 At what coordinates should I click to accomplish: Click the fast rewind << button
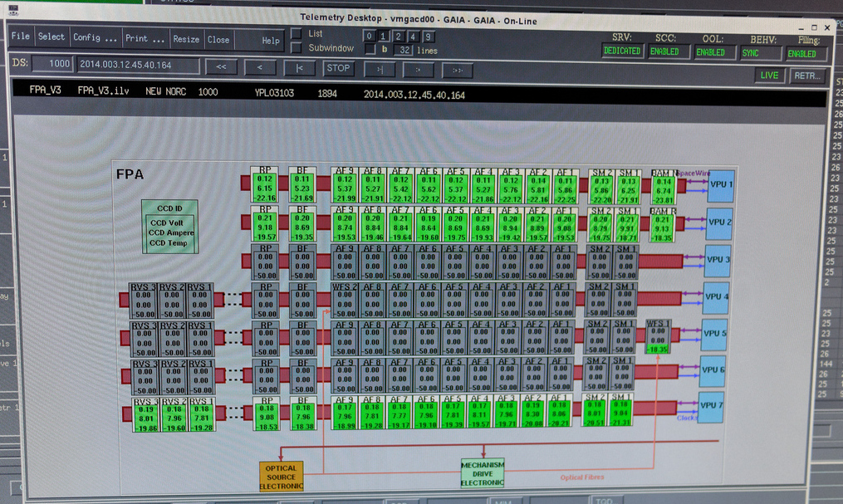221,66
